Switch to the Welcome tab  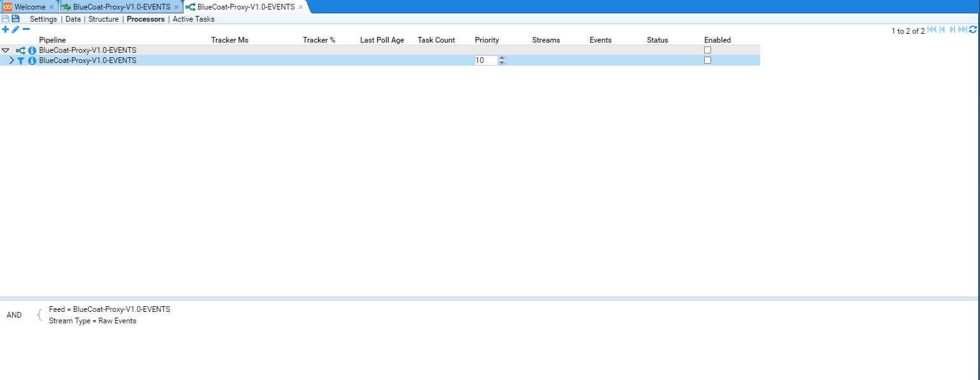tap(29, 7)
